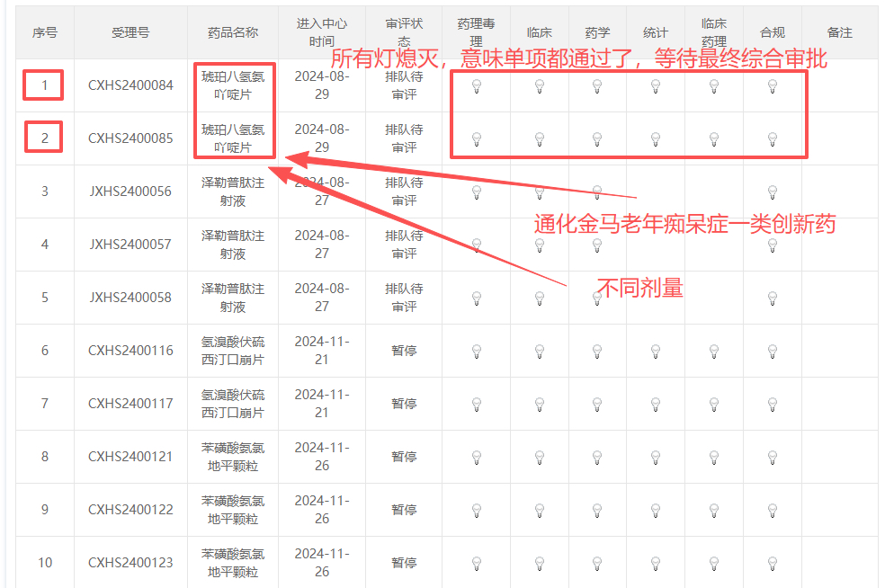Image resolution: width=885 pixels, height=588 pixels.
Task: Click the 药品名称 column header
Action: [233, 32]
